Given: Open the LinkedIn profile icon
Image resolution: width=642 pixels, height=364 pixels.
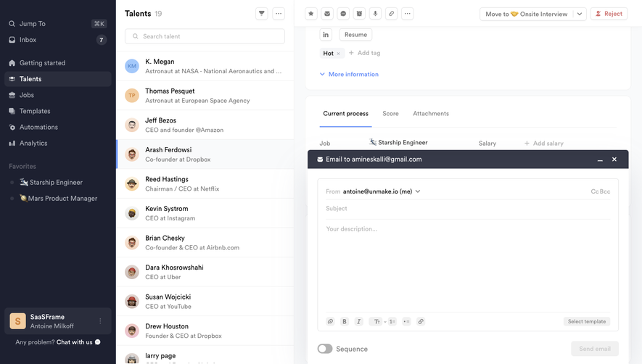Looking at the screenshot, I should tap(326, 35).
